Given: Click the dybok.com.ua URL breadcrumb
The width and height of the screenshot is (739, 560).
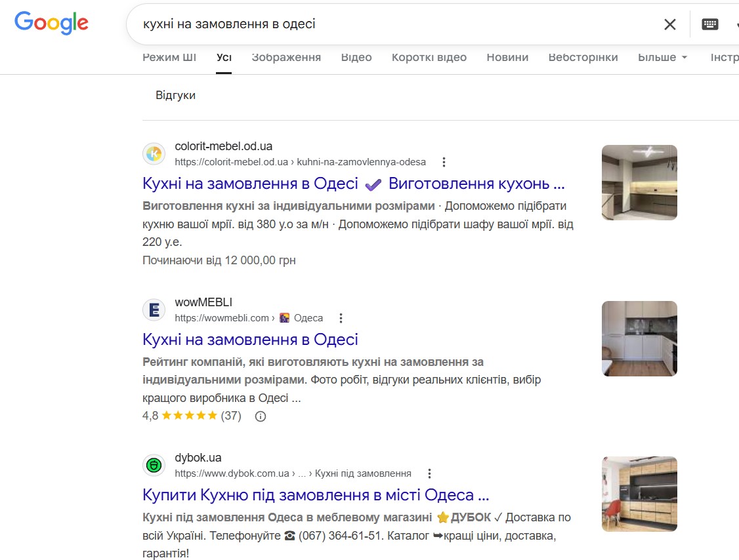Looking at the screenshot, I should [x=293, y=473].
